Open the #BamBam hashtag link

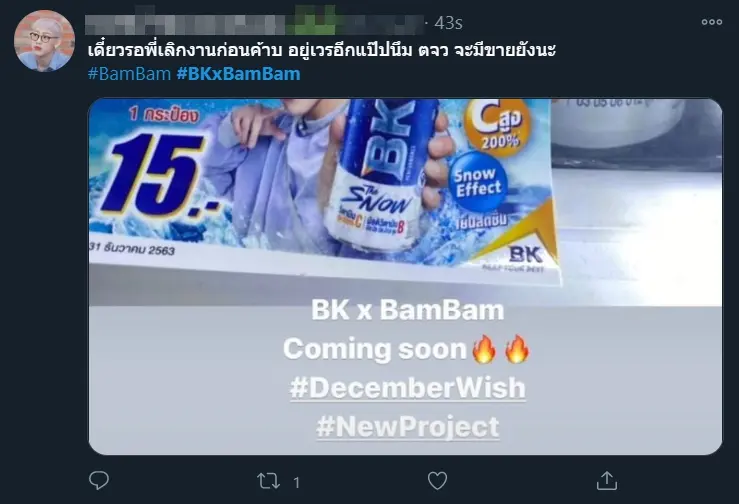click(x=129, y=74)
